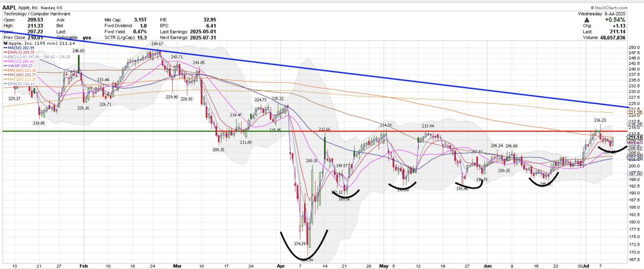644x269 pixels.
Task: Click the 233.44 price label
Action: [103, 80]
